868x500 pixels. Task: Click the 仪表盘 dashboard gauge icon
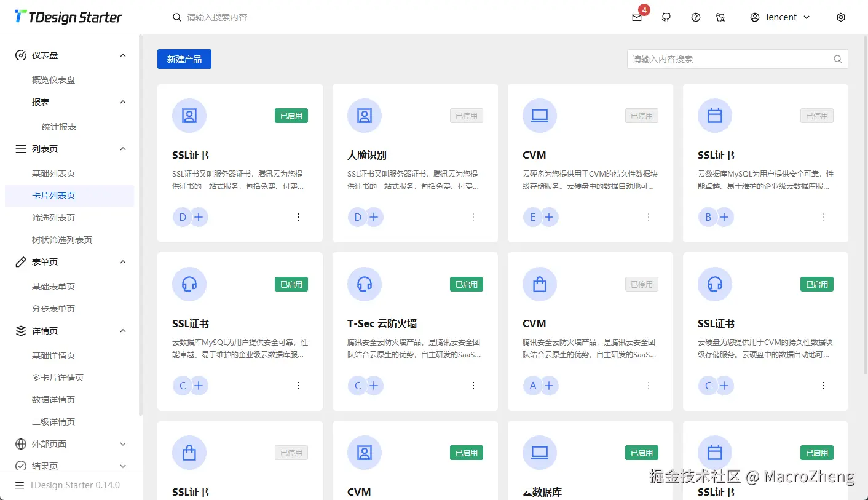[21, 55]
